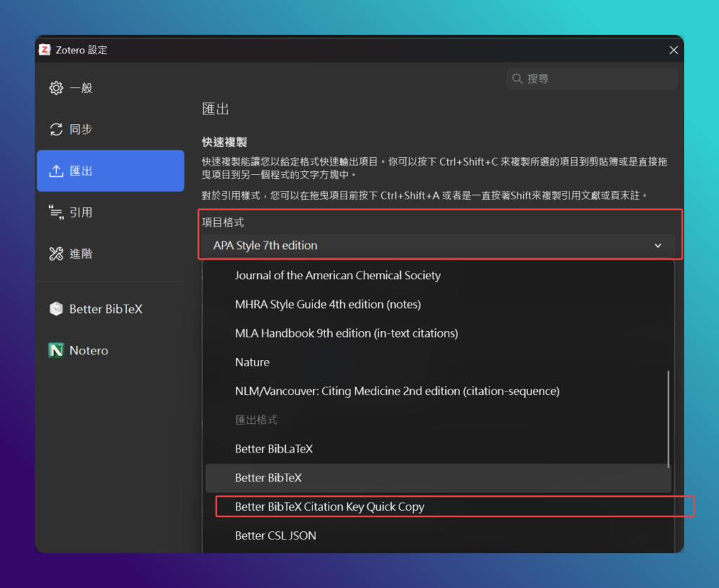Click the Better BibTeX hexagon icon
This screenshot has height=588, width=719.
(56, 309)
